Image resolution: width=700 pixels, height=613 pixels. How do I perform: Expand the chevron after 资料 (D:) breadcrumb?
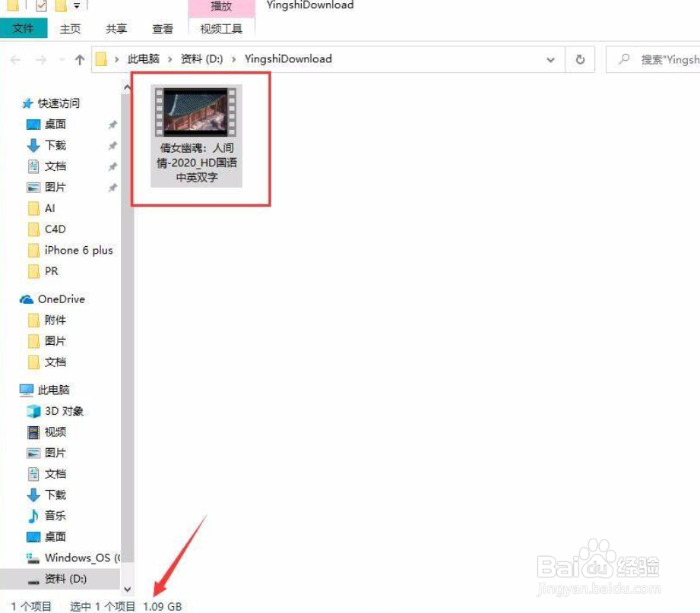233,59
